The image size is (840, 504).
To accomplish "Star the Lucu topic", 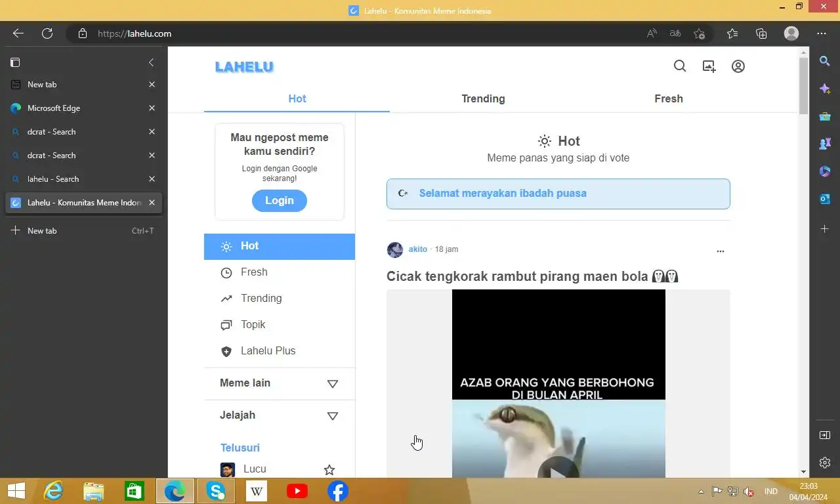I will (x=329, y=470).
